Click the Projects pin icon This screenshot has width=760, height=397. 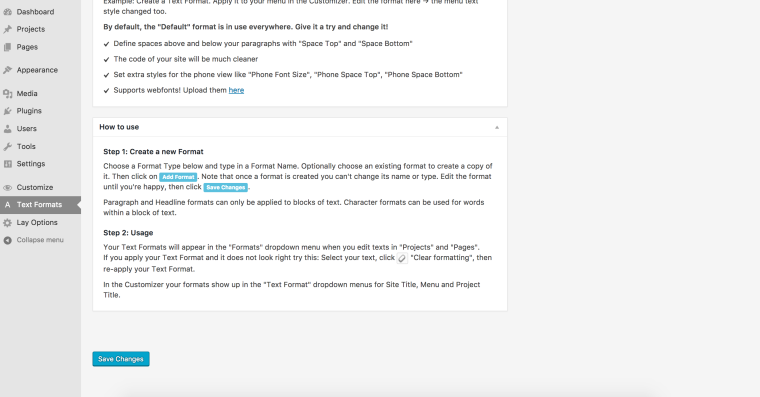[7, 29]
